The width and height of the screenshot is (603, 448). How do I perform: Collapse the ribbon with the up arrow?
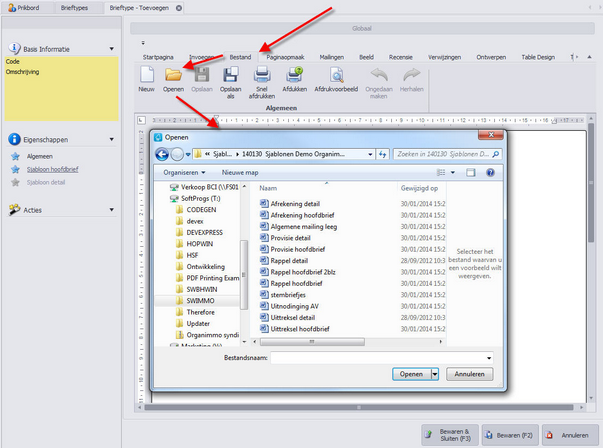pos(589,57)
